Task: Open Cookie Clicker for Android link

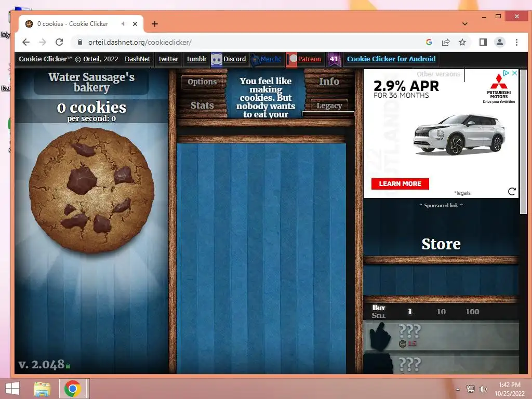Action: pos(391,59)
